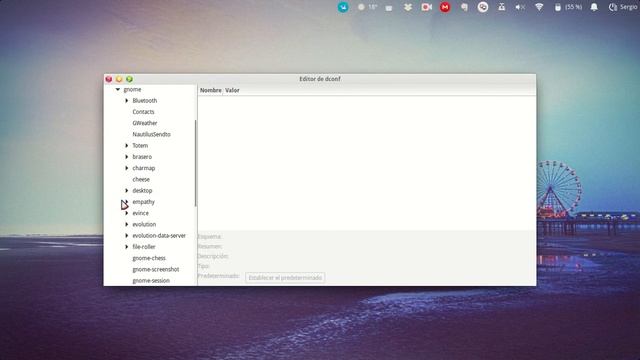Viewport: 640px width, 360px height.
Task: Expand the evince node arrow
Action: click(127, 213)
